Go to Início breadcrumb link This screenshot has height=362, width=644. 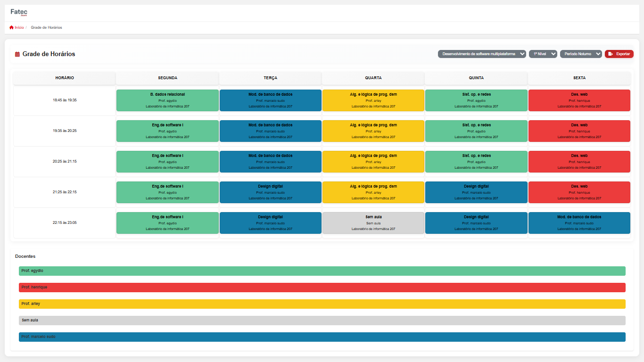tap(19, 27)
